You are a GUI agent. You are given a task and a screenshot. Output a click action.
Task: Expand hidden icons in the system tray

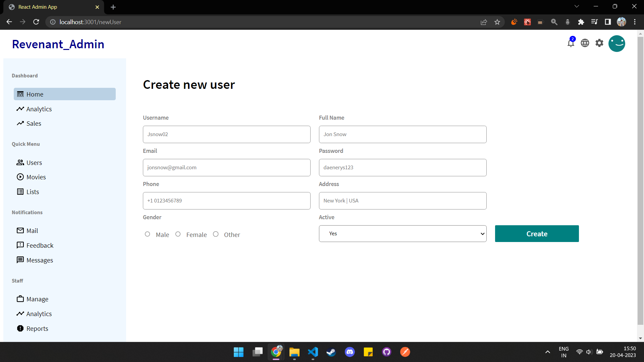point(547,352)
